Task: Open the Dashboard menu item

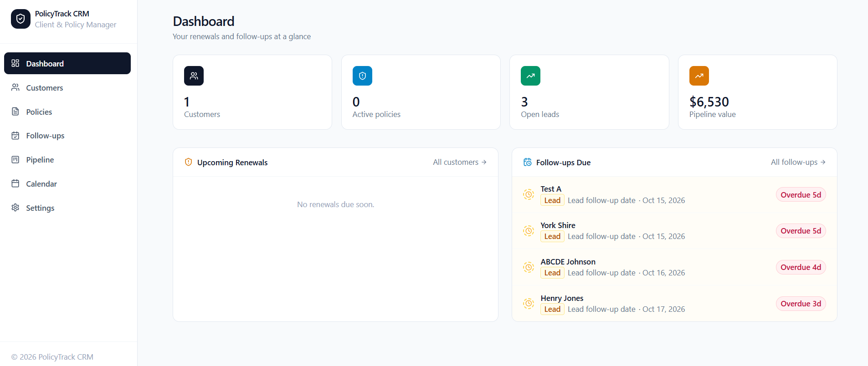Action: click(67, 63)
